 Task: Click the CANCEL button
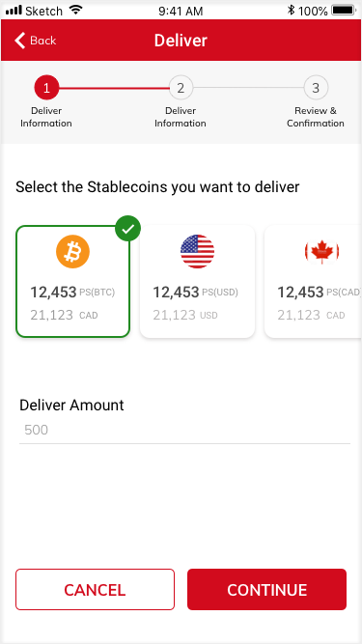(x=96, y=589)
